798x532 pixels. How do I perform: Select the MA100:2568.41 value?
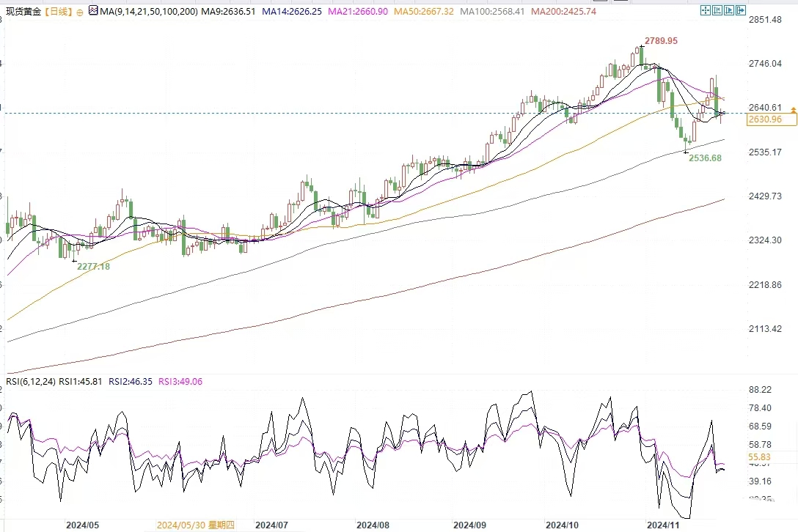coord(492,11)
